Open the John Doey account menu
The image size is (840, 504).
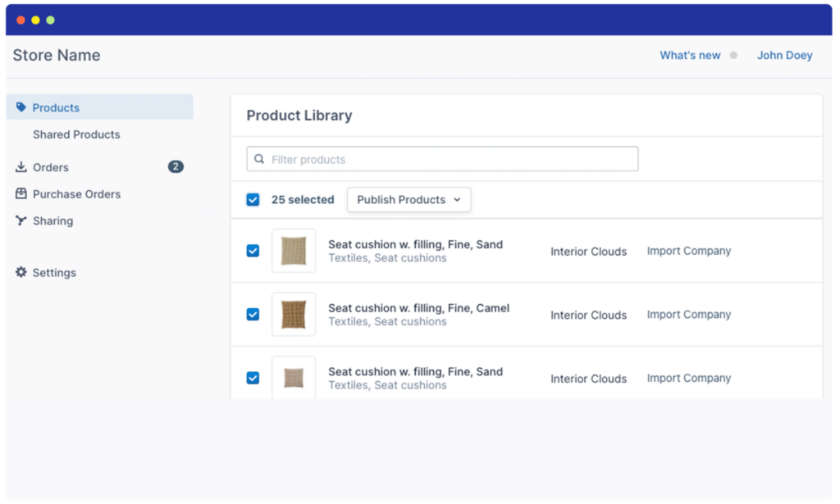click(x=784, y=55)
